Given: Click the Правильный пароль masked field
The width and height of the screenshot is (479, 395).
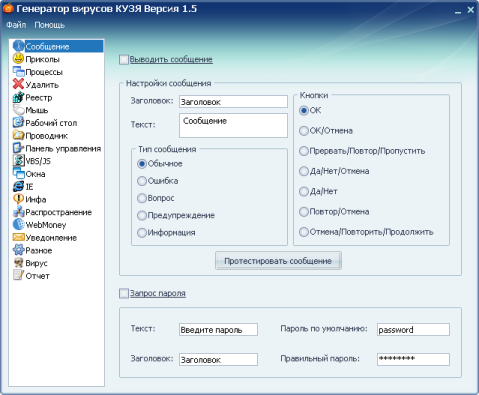Looking at the screenshot, I should tap(413, 360).
